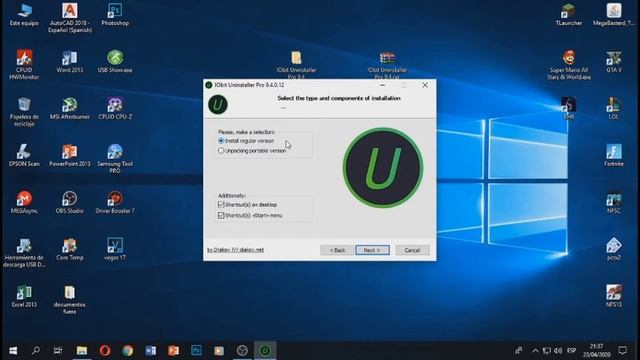Open NFSC desktop shortcut
640x360 pixels.
click(614, 202)
